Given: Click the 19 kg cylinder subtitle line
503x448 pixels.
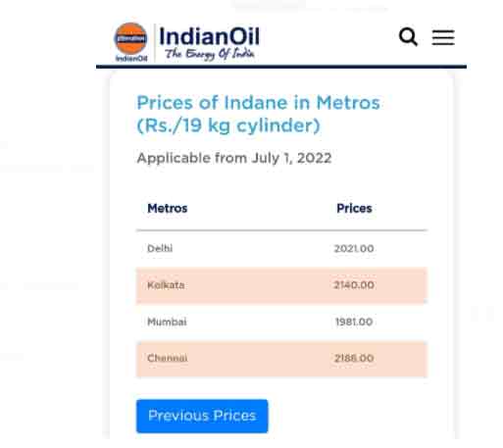Looking at the screenshot, I should point(228,125).
